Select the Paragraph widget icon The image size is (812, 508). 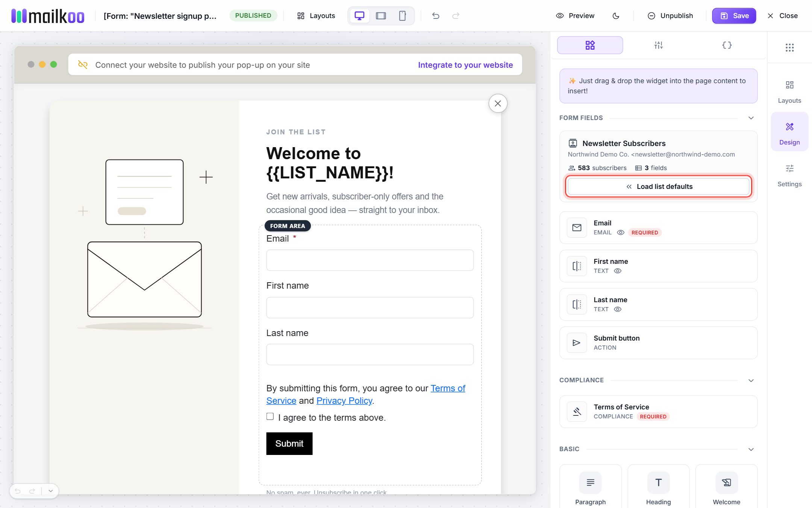[590, 482]
